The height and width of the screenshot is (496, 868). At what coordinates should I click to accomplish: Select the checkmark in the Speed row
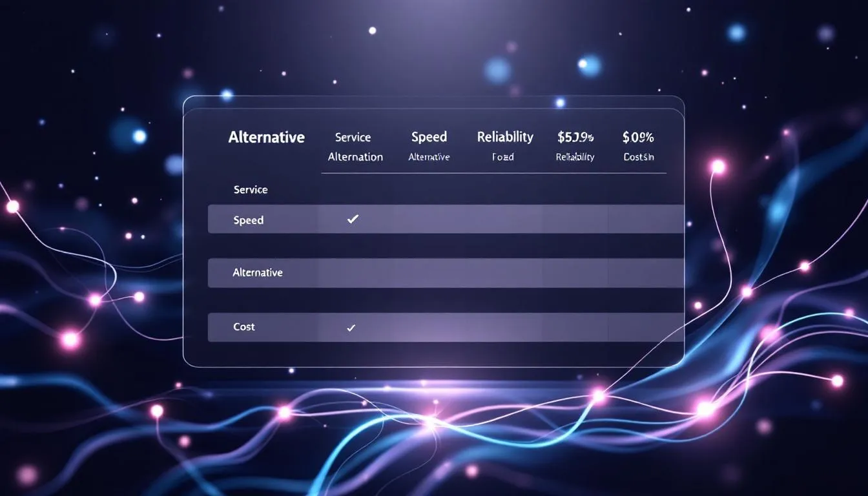(352, 219)
